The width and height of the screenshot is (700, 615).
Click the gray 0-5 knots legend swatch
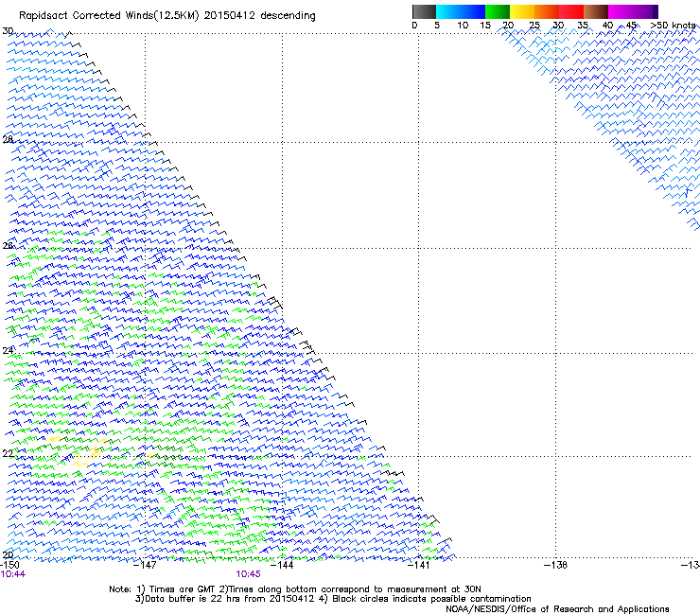click(424, 11)
